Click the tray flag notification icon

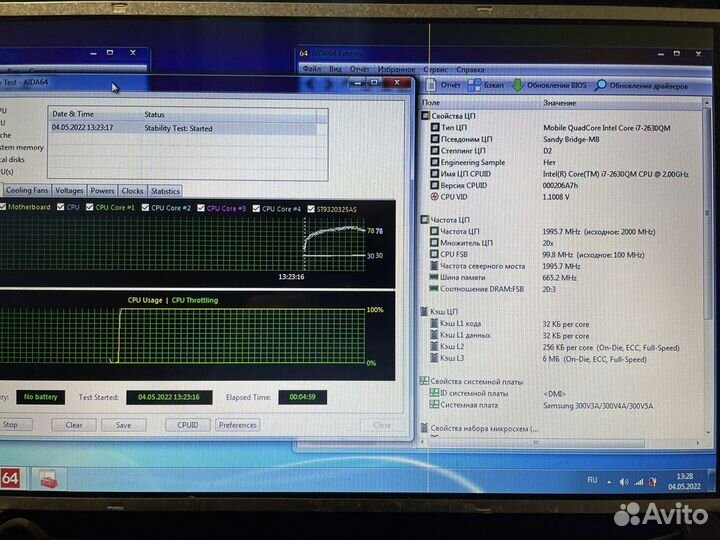pyautogui.click(x=652, y=482)
